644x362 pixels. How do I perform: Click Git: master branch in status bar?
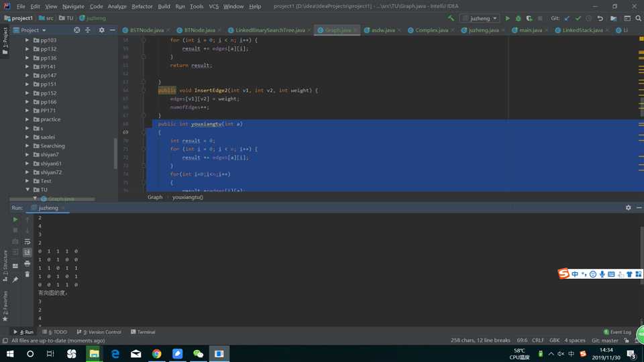click(604, 341)
